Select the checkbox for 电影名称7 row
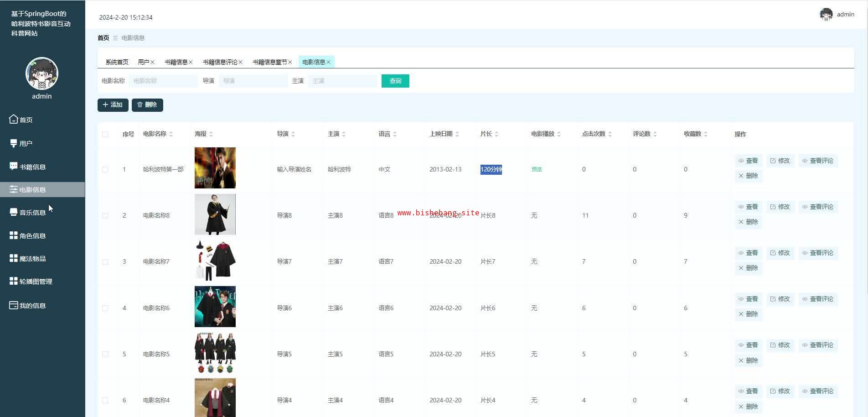Viewport: 868px width, 417px height. (105, 261)
